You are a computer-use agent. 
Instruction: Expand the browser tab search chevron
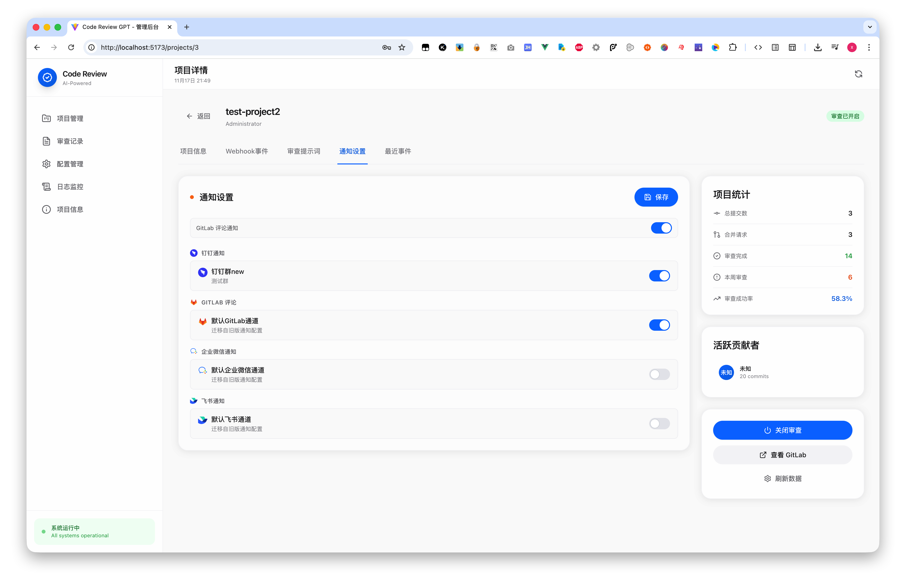coord(870,27)
